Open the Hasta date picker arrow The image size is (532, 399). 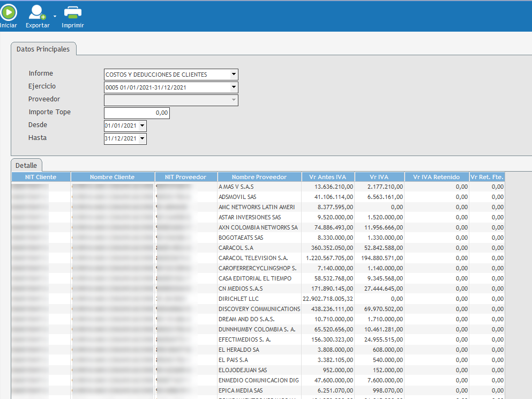(x=142, y=139)
